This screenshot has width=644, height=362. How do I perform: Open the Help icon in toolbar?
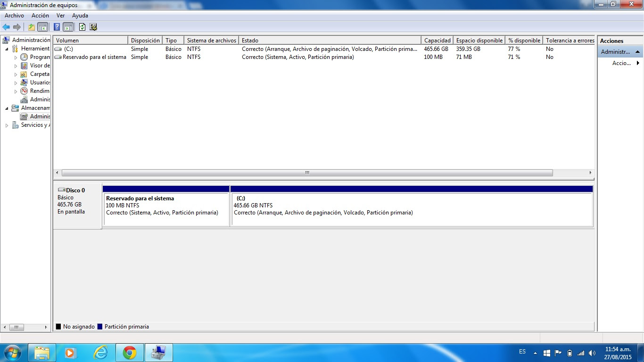tap(57, 27)
